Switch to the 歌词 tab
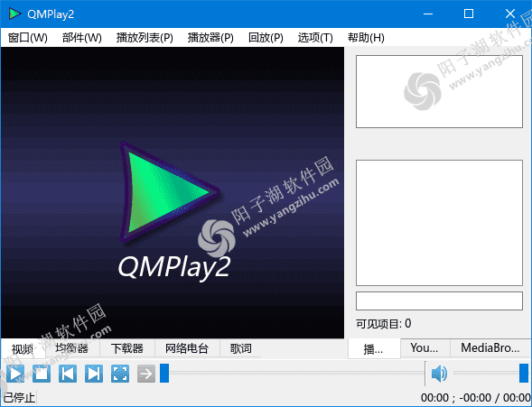This screenshot has height=407, width=532. coord(240,348)
